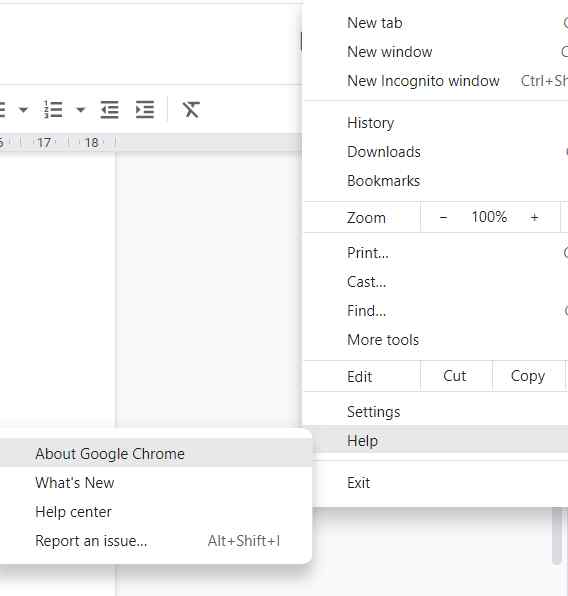568x596 pixels.
Task: Select Report an issue...
Action: tap(156, 541)
